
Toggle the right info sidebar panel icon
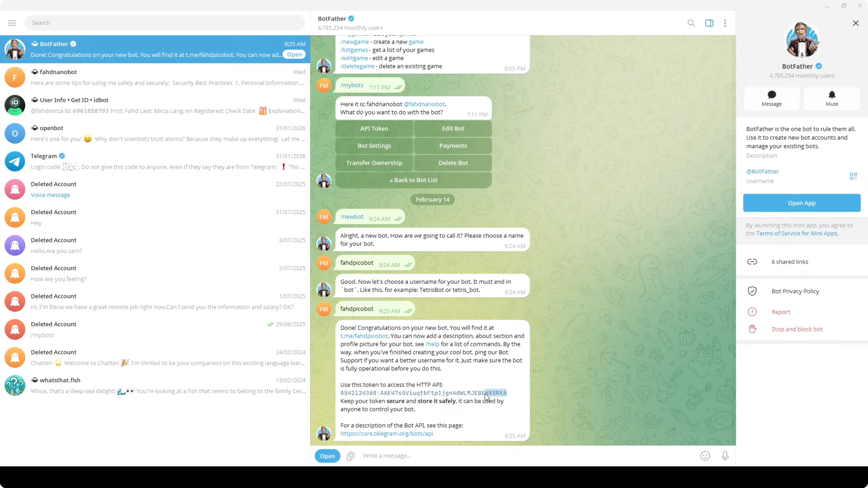coord(709,23)
